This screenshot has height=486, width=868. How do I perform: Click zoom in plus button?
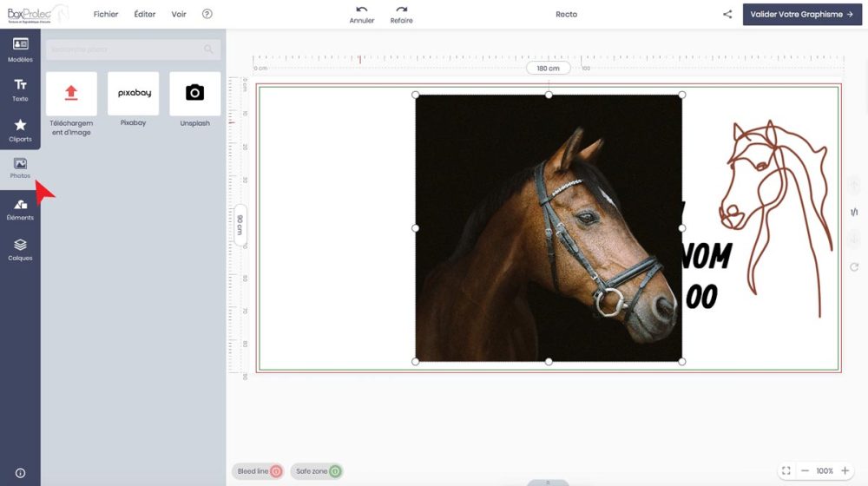pos(845,470)
